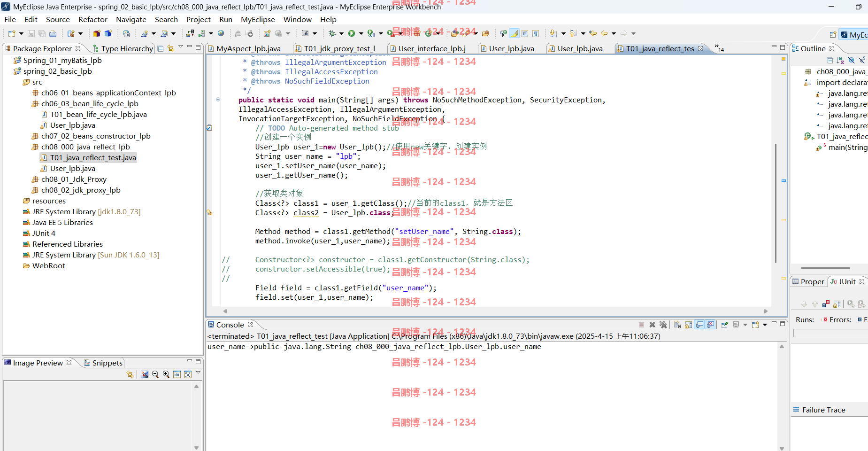Click Fit to window preview icon
Image resolution: width=868 pixels, height=451 pixels.
(x=188, y=374)
